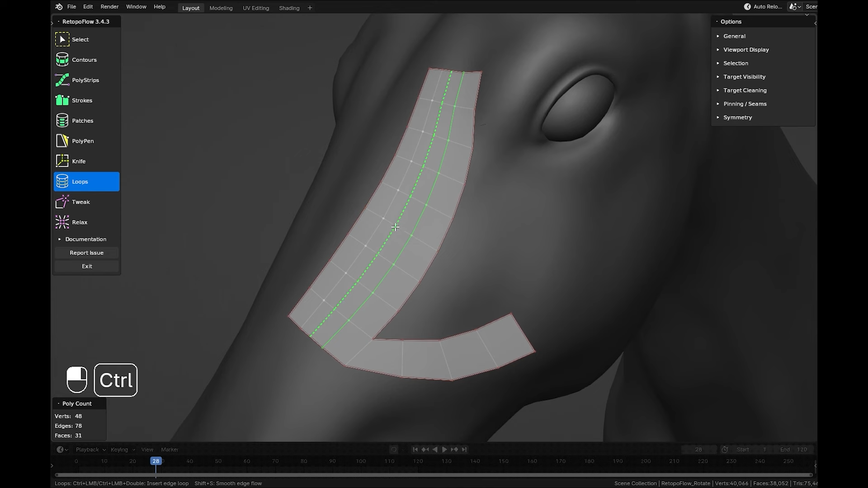Select the Relax tool
This screenshot has height=488, width=868.
[85, 222]
